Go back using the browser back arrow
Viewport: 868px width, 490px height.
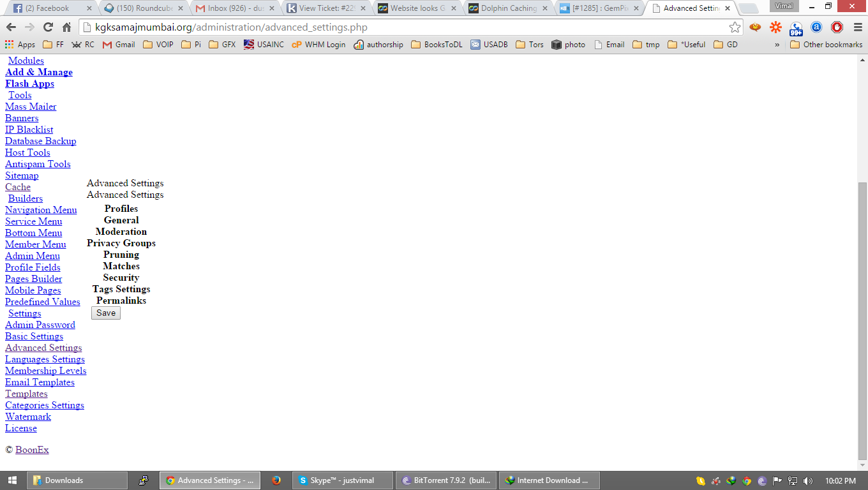[x=11, y=27]
